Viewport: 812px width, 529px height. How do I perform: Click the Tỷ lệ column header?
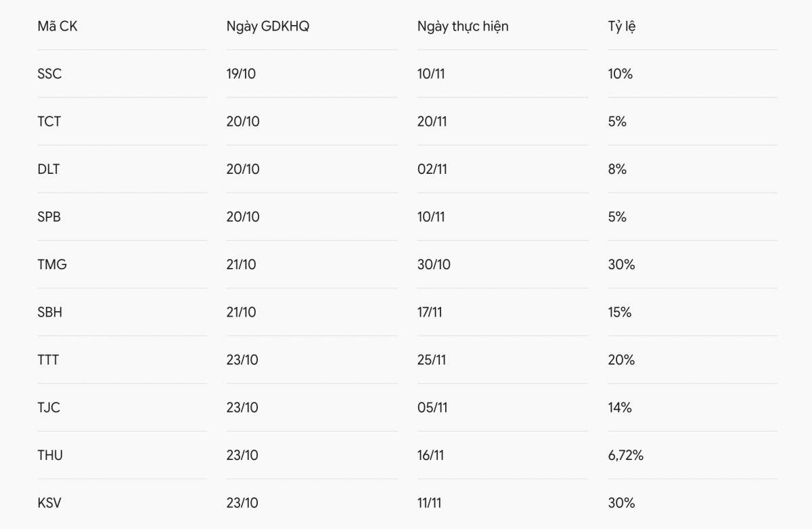tap(622, 26)
